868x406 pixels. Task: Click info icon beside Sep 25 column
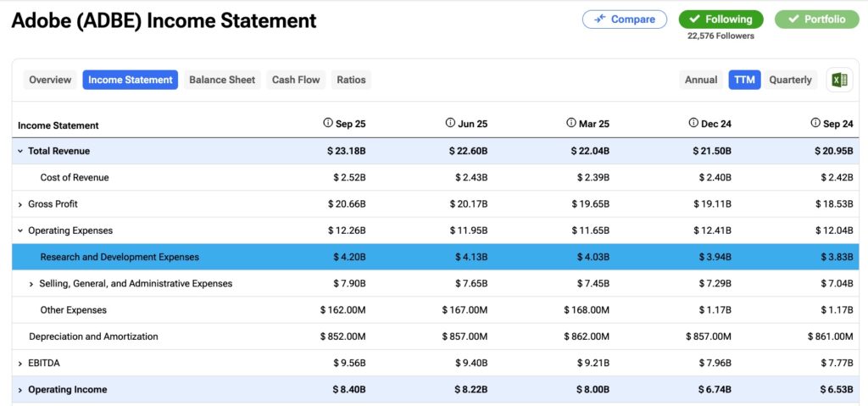click(328, 123)
